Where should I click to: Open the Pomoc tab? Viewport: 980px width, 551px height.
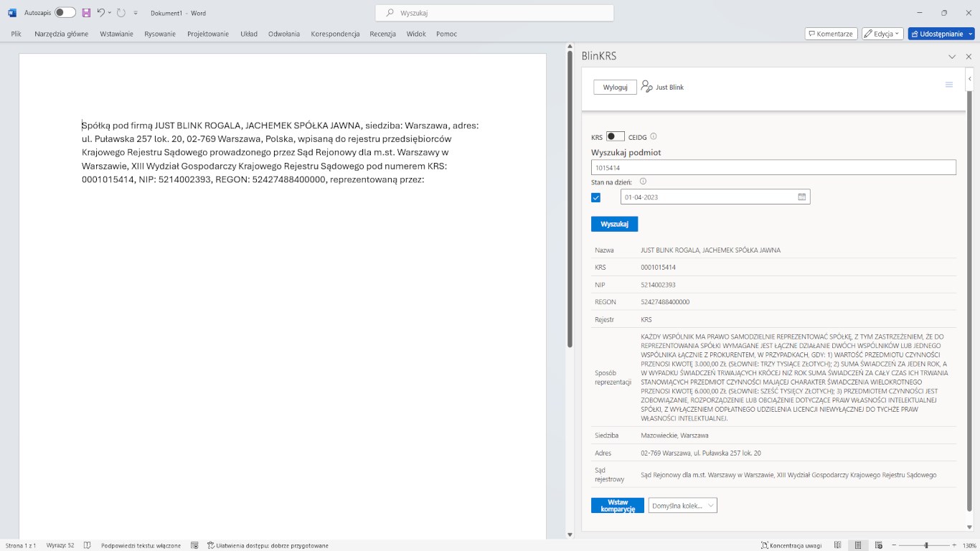tap(446, 34)
